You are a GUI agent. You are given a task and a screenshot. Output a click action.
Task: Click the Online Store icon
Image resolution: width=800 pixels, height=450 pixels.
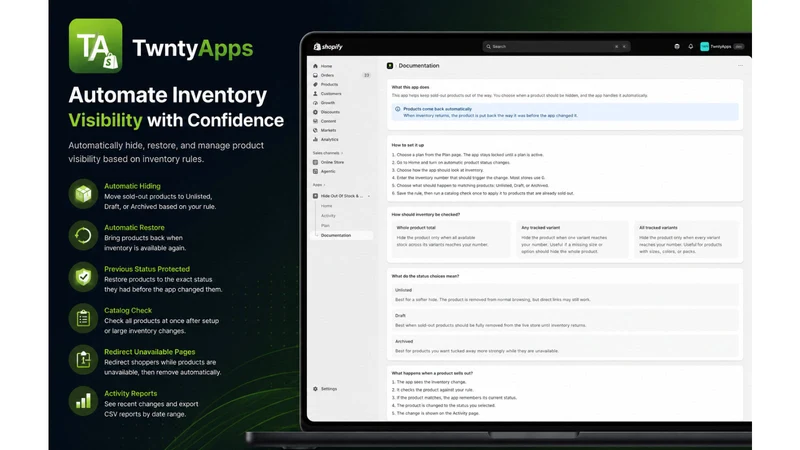point(315,162)
